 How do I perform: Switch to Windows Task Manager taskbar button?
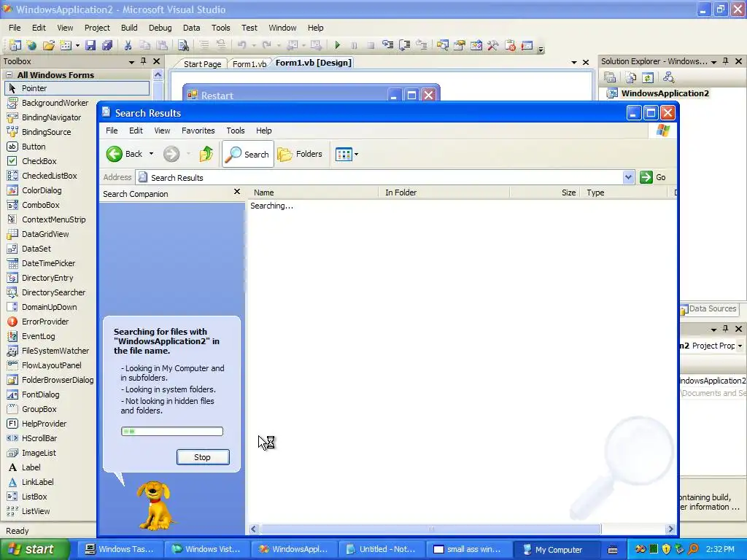120,549
